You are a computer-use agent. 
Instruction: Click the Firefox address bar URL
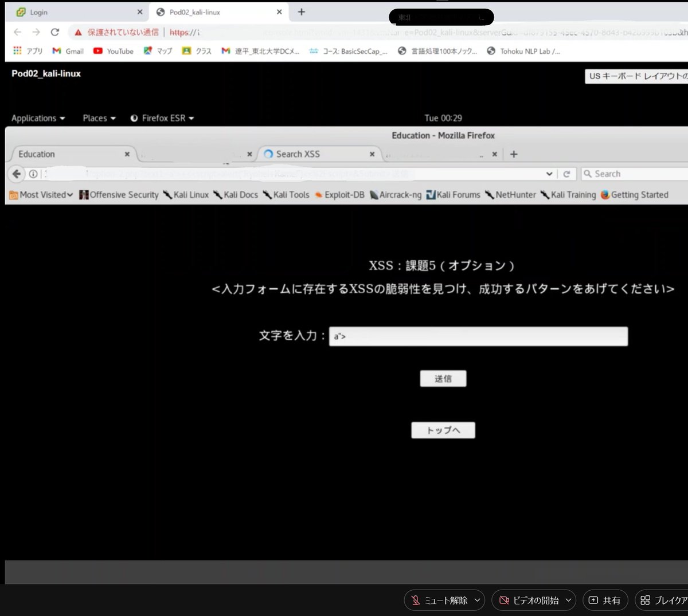coord(292,174)
